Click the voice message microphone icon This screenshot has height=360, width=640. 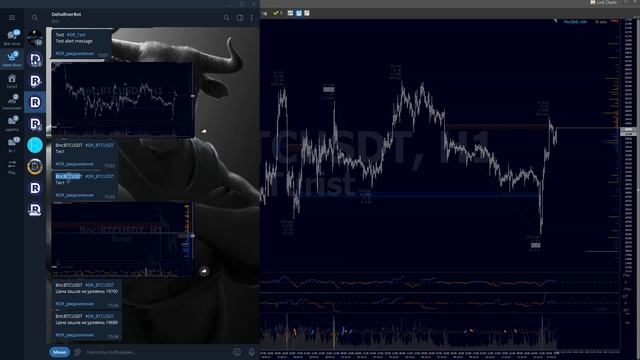click(x=251, y=352)
